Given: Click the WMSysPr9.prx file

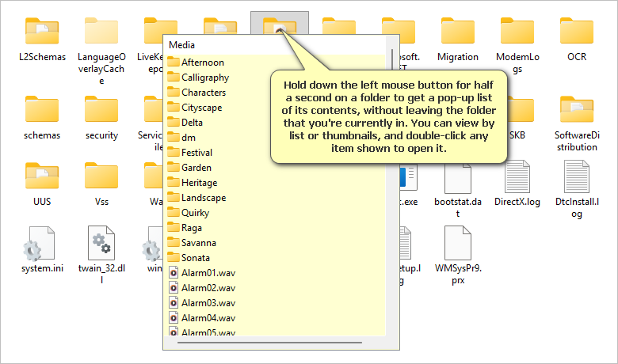Looking at the screenshot, I should pyautogui.click(x=457, y=245).
